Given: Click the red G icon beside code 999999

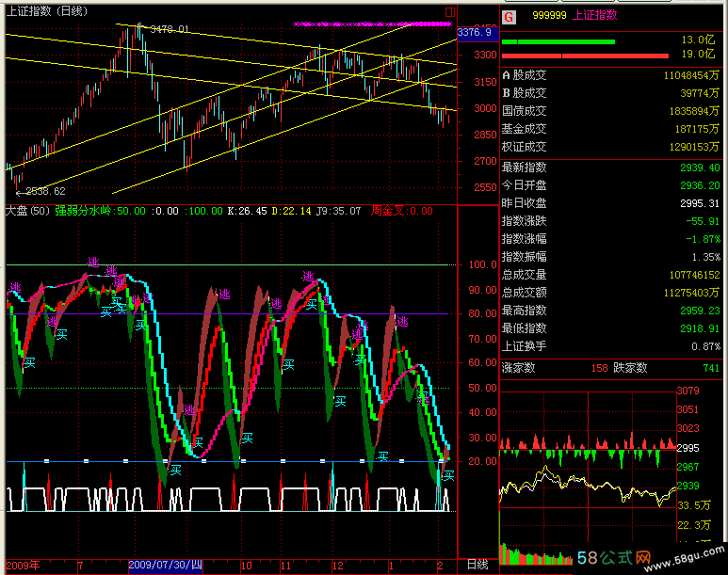Looking at the screenshot, I should [509, 16].
